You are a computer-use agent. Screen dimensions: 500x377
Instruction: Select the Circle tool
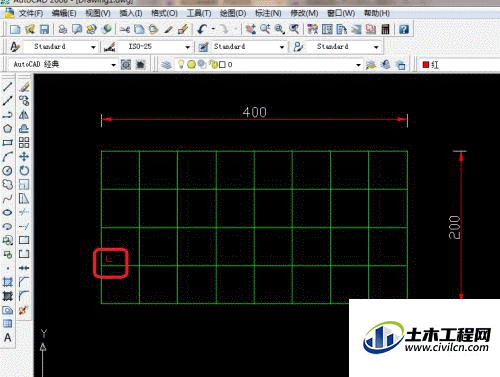(8, 171)
